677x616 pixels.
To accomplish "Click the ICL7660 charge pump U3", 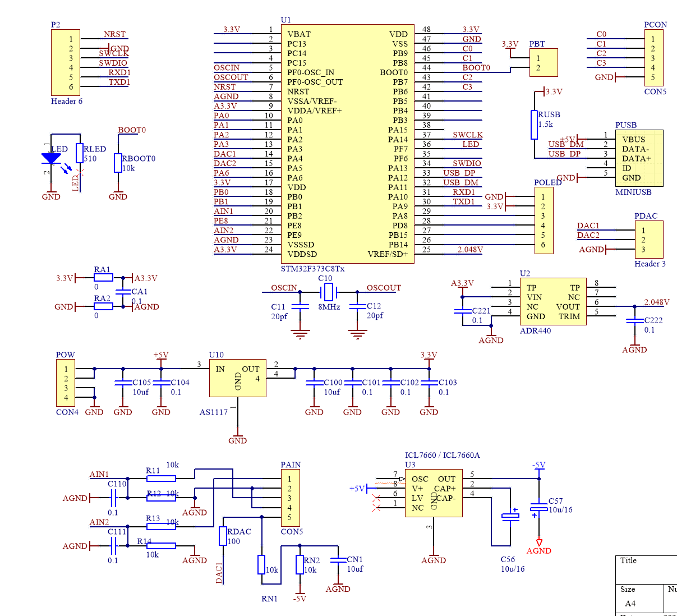I will (434, 493).
